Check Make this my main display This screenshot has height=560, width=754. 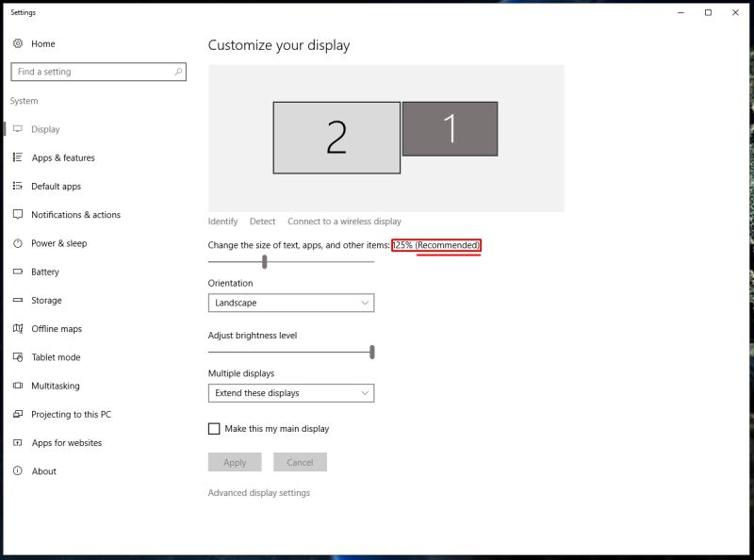[x=214, y=428]
